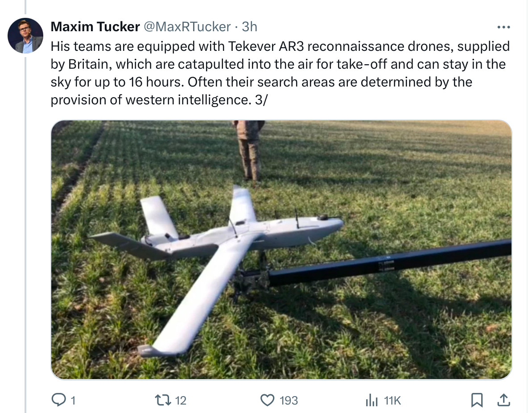Click the black catapult rail in the photo
532x413 pixels.
(x=392, y=263)
